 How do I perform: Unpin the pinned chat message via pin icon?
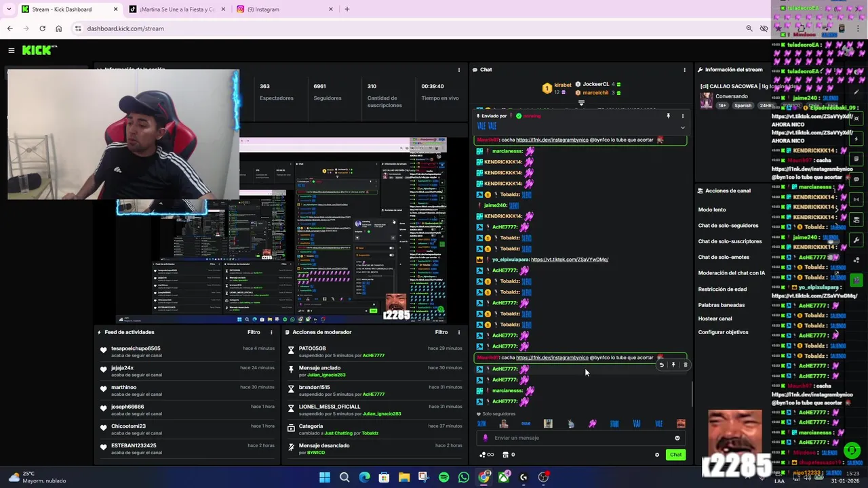pos(668,116)
